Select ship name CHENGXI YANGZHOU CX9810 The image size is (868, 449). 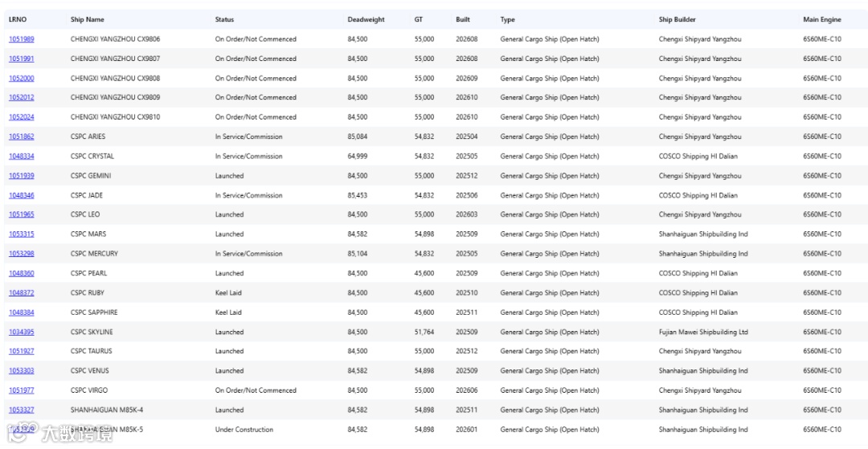(116, 117)
